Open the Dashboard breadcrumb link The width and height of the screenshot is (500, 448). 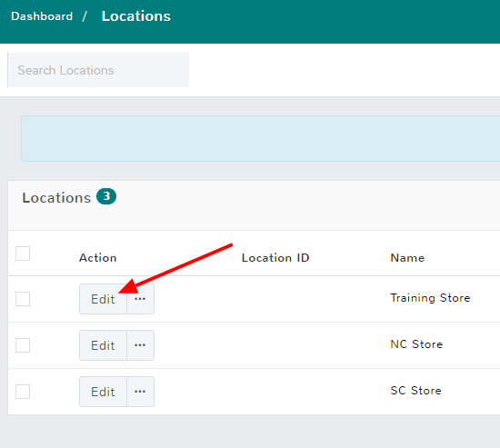[x=42, y=16]
